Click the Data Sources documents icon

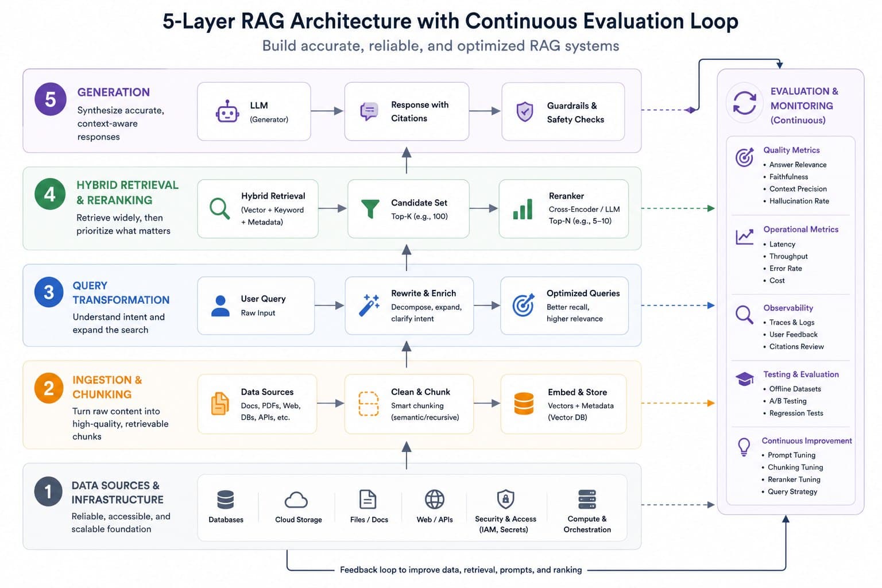(220, 404)
